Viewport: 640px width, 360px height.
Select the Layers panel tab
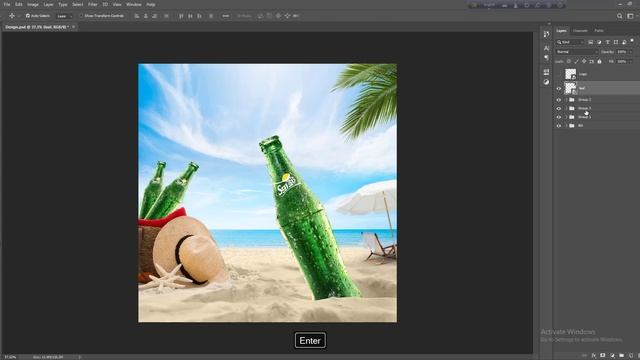pos(562,31)
